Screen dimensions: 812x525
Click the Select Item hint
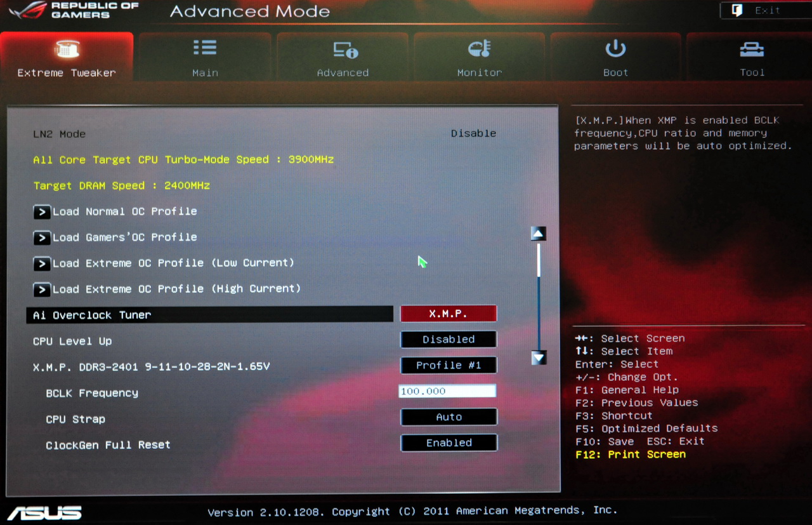click(624, 351)
